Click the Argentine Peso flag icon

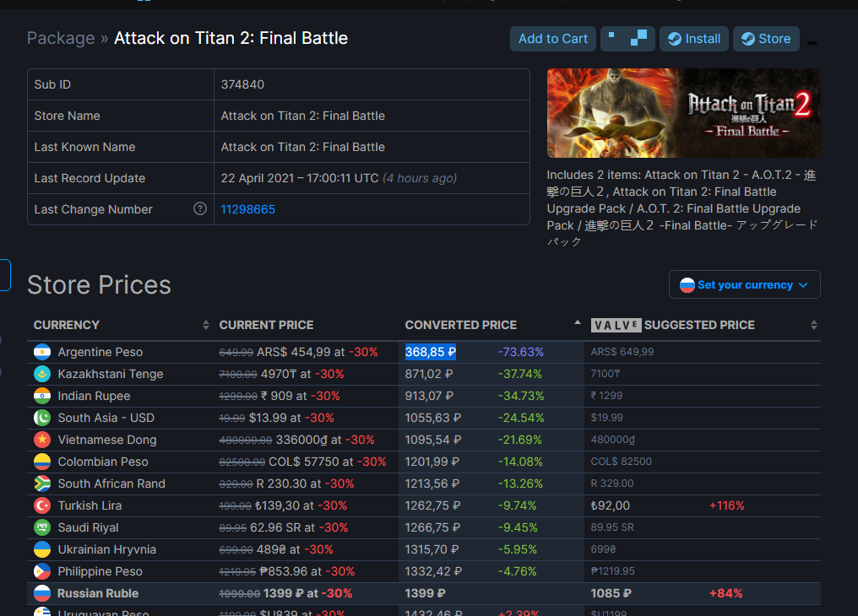(42, 352)
